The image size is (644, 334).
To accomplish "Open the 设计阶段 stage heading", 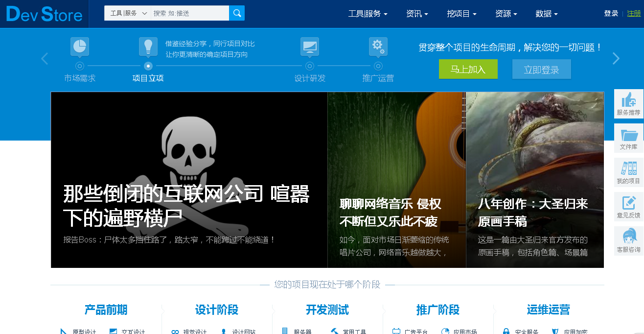I will point(217,310).
